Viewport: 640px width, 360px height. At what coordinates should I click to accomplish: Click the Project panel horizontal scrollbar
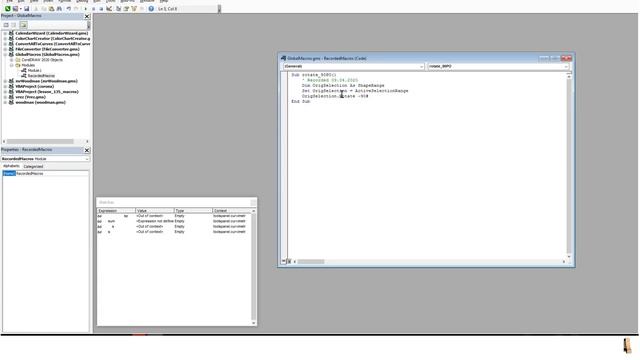click(x=40, y=141)
